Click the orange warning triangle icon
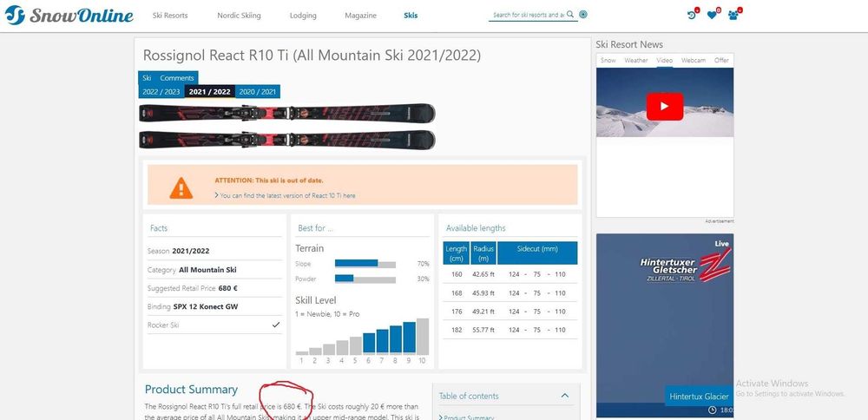This screenshot has height=420, width=868. tap(181, 188)
